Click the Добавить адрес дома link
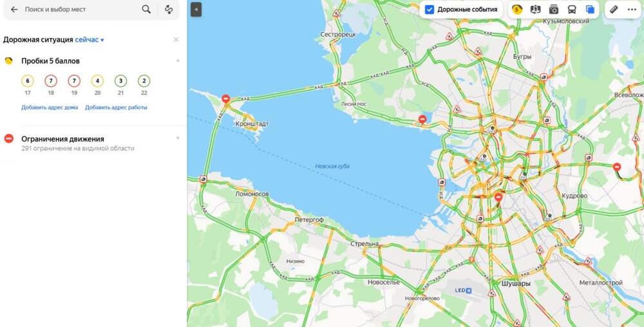Image resolution: width=644 pixels, height=327 pixels. (x=50, y=107)
